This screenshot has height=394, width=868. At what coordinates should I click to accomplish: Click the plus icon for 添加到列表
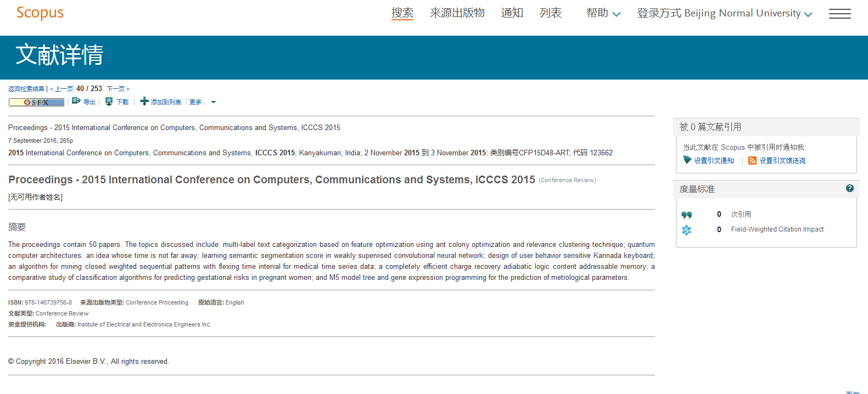coord(144,101)
